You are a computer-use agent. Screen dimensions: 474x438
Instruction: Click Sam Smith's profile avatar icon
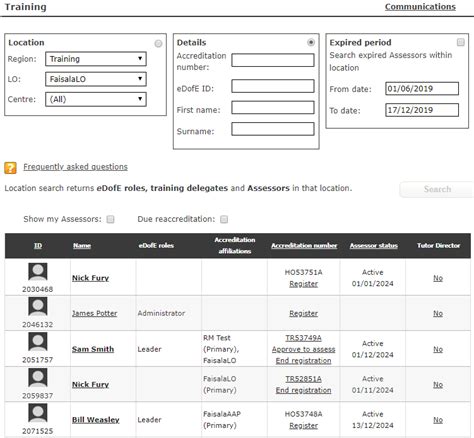click(38, 342)
